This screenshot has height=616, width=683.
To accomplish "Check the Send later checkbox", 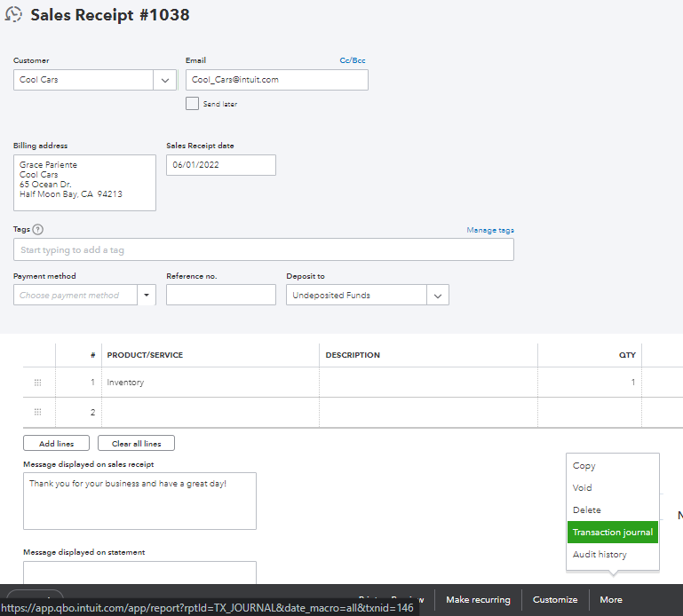I will coord(192,104).
